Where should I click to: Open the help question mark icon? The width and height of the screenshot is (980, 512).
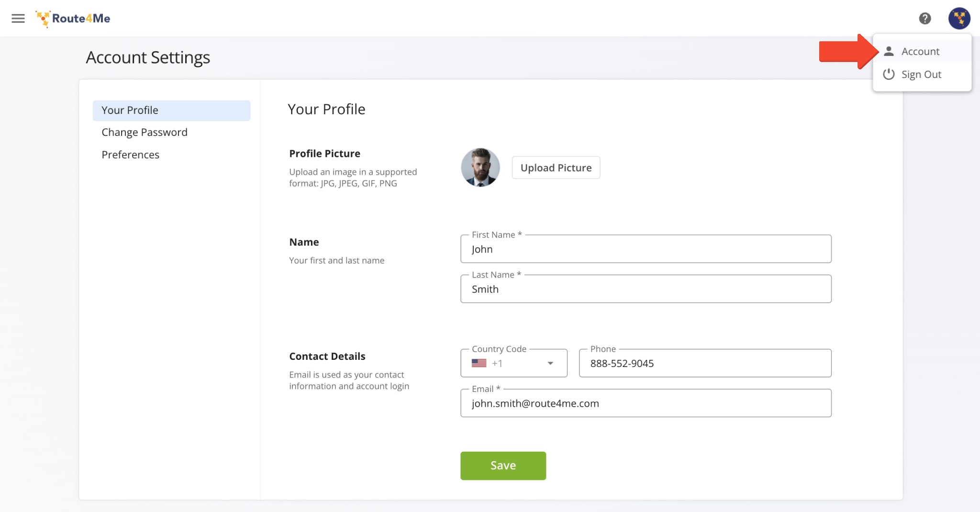pos(925,18)
